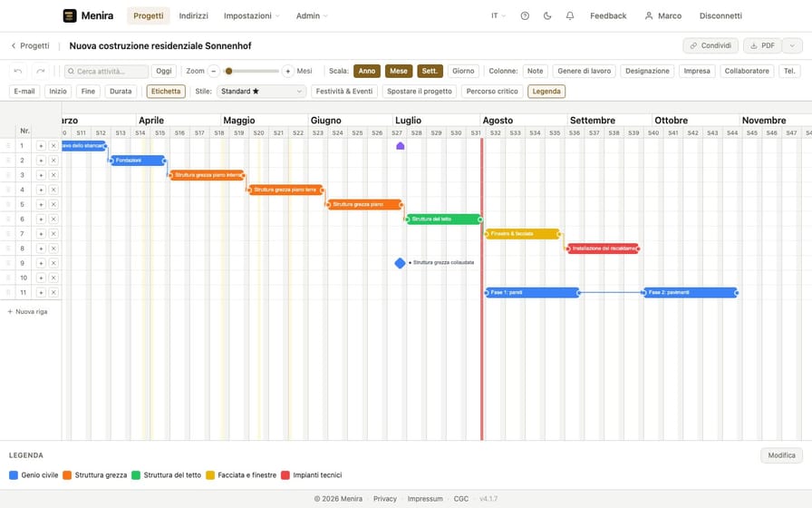The height and width of the screenshot is (508, 812).
Task: Toggle Collaboratore column
Action: coord(747,71)
